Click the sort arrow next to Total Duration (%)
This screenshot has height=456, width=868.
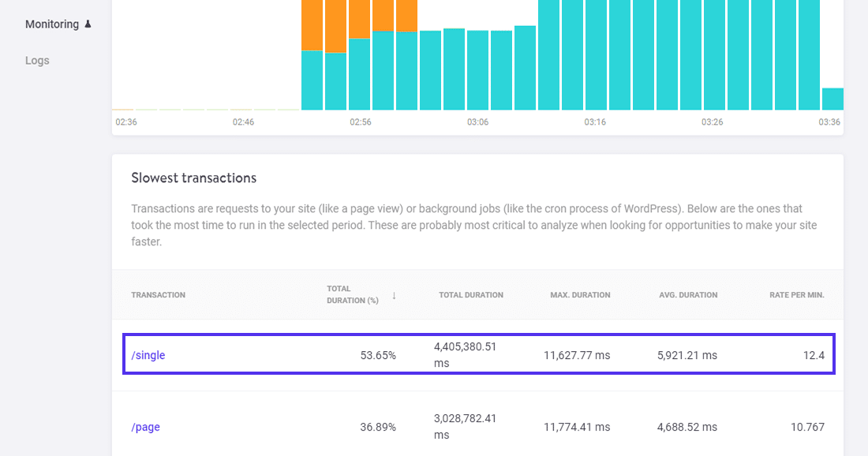pos(394,295)
